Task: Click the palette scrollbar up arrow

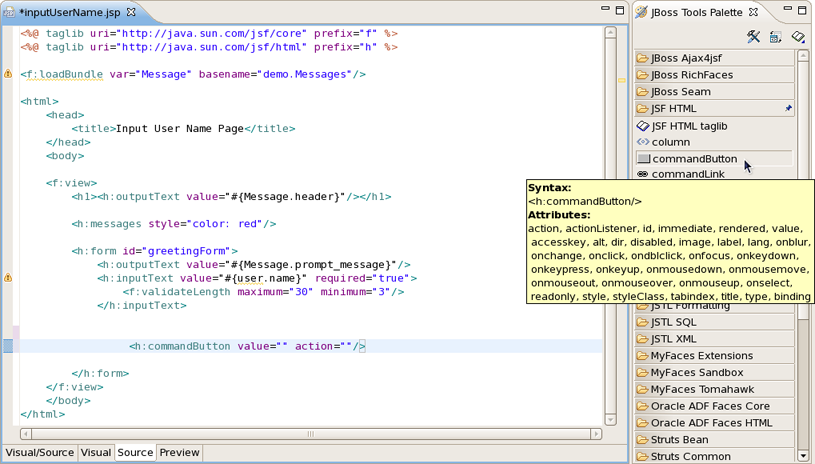Action: (803, 55)
